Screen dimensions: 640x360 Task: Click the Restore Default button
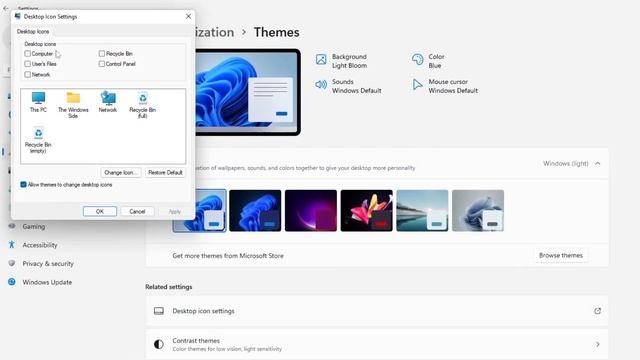[165, 172]
